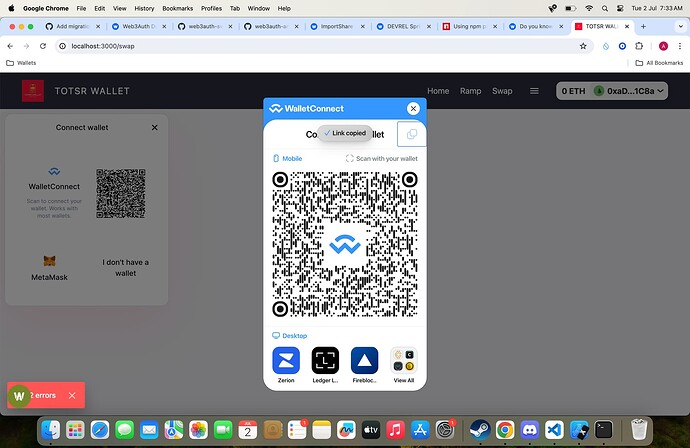Open Steam from the dock
Screen dimensions: 690x448
480,430
